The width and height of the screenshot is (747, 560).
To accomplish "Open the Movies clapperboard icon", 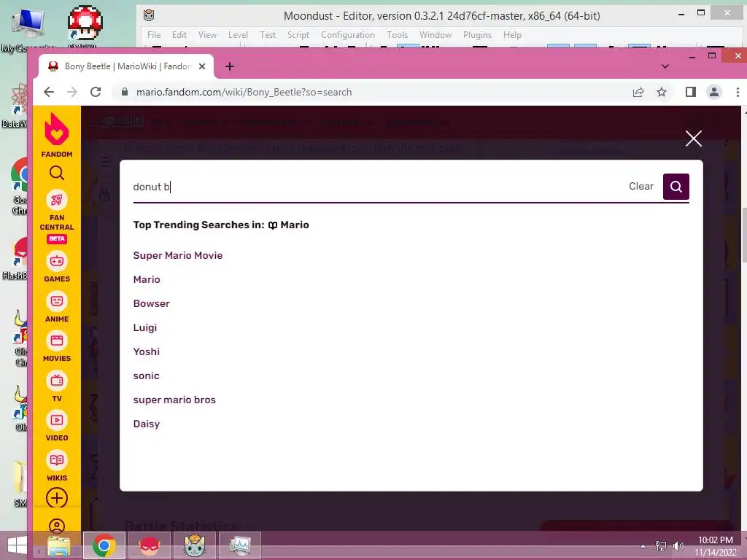I will tap(57, 341).
